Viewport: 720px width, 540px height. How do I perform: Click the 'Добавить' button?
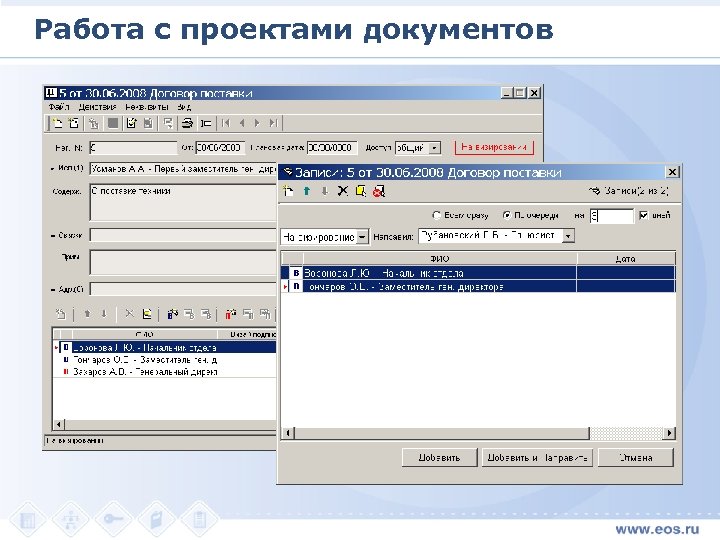(x=439, y=458)
